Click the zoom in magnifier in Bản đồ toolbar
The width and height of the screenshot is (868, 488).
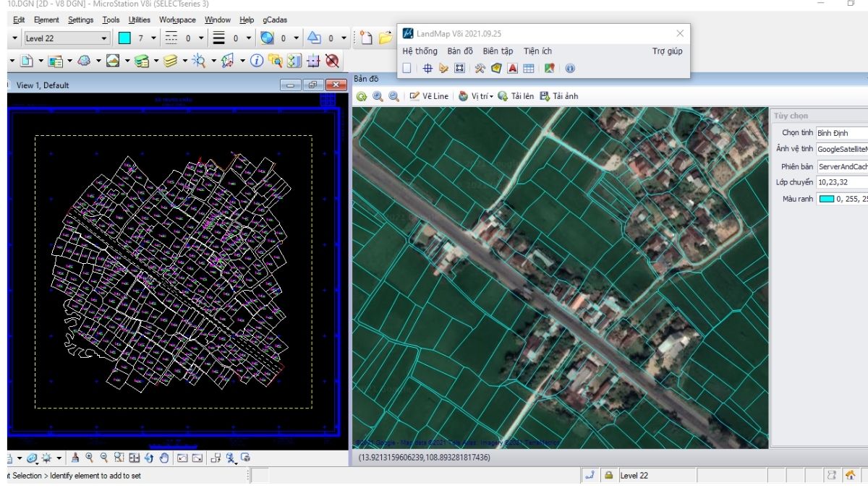378,96
